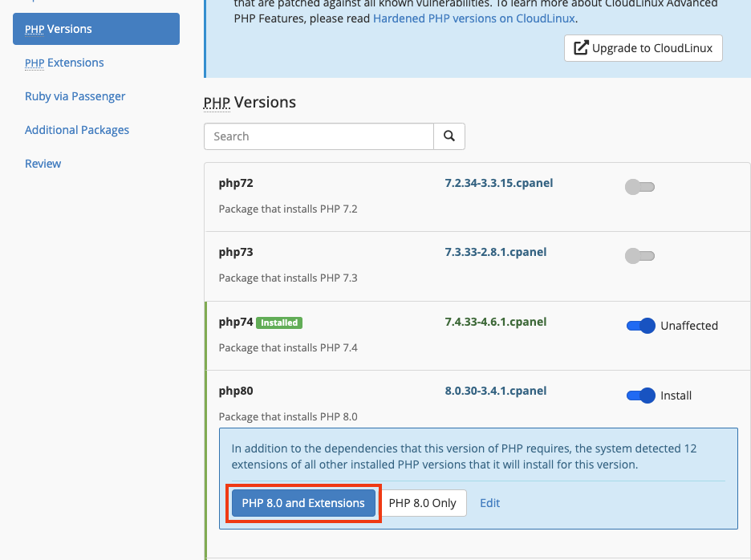Screen dimensions: 751x560
Task: Open Ruby via Passenger section
Action: (x=75, y=96)
